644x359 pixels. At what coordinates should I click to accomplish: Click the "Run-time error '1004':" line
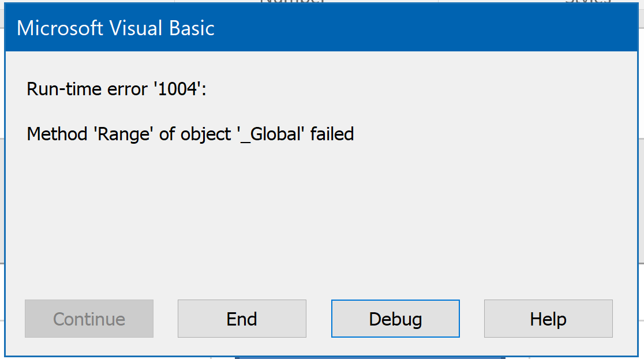[x=116, y=89]
